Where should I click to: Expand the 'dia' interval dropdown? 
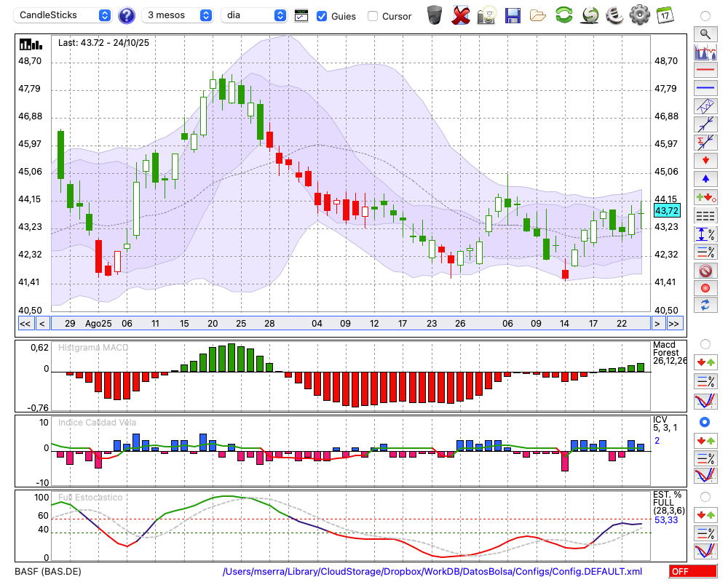(255, 15)
